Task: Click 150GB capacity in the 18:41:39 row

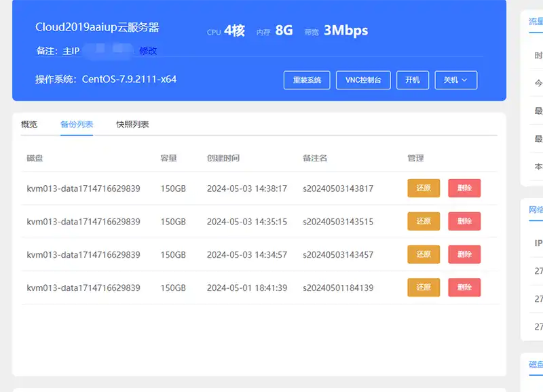Action: (173, 288)
